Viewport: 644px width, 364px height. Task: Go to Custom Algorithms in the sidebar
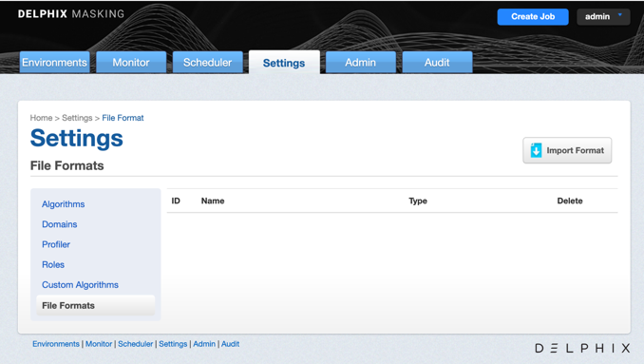coord(80,285)
